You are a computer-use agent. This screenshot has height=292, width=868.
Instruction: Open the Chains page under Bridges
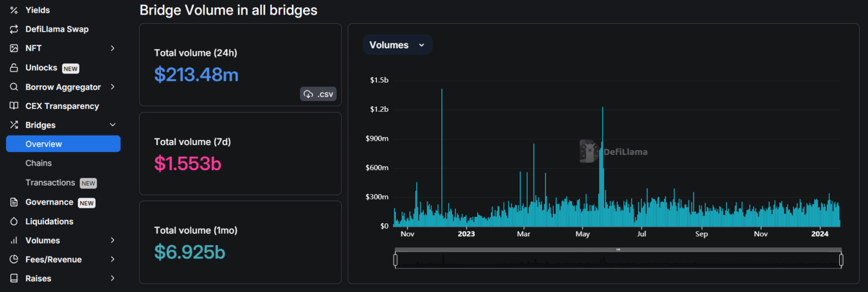point(38,163)
